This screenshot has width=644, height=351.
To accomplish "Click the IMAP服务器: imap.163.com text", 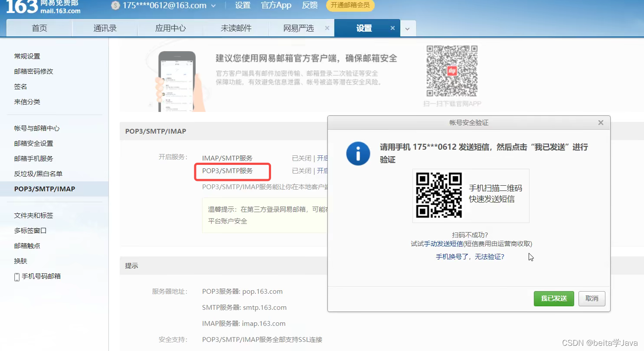I will pos(244,323).
